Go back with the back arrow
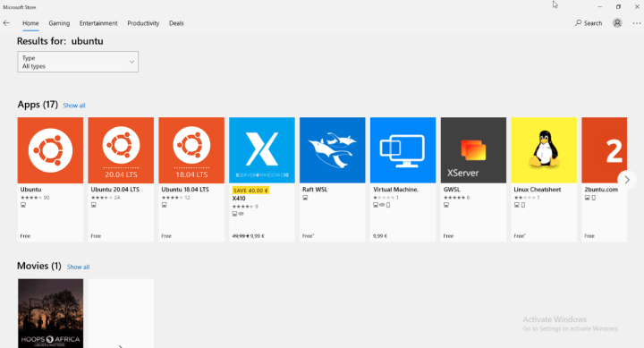Image resolution: width=644 pixels, height=348 pixels. [x=6, y=23]
